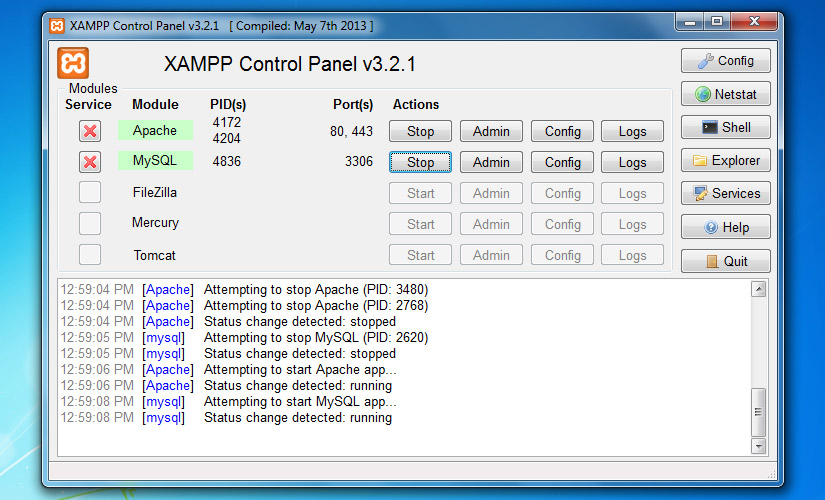Enable the Tomcat service checkbox
This screenshot has width=825, height=500.
pos(90,255)
